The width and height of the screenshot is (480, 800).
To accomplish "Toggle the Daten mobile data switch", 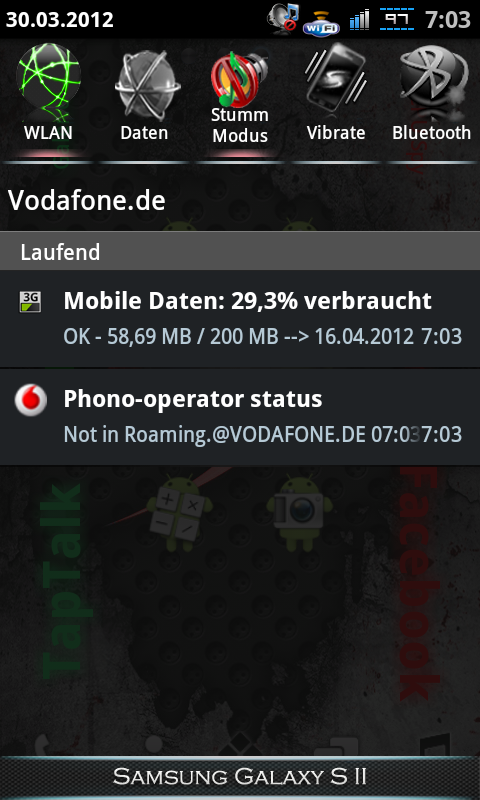I will point(144,99).
